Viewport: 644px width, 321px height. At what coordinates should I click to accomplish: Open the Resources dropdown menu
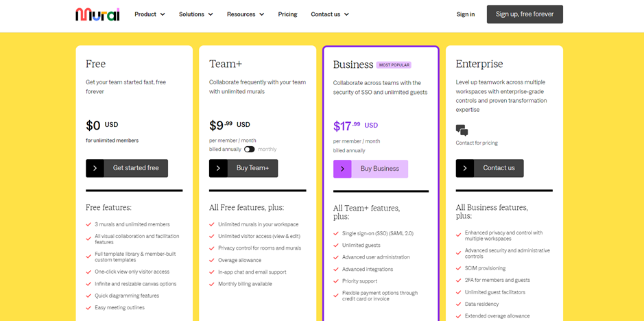click(246, 14)
